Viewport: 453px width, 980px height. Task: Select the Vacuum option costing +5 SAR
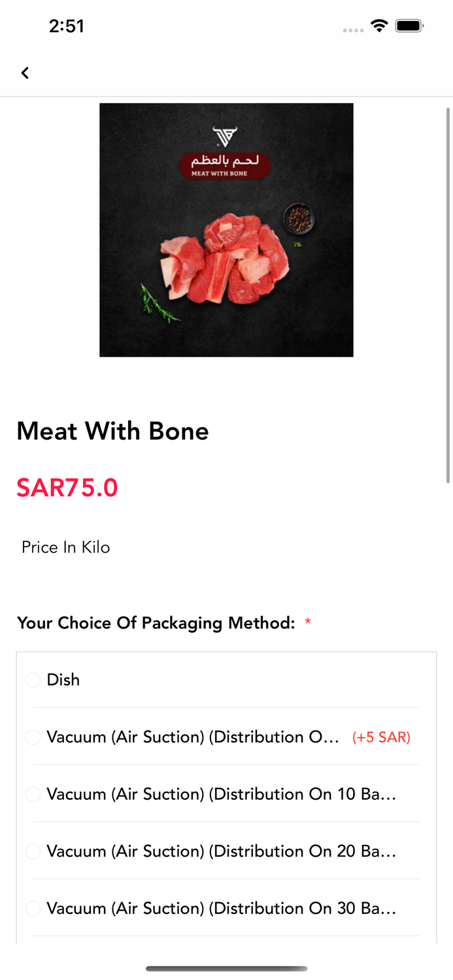pos(33,738)
